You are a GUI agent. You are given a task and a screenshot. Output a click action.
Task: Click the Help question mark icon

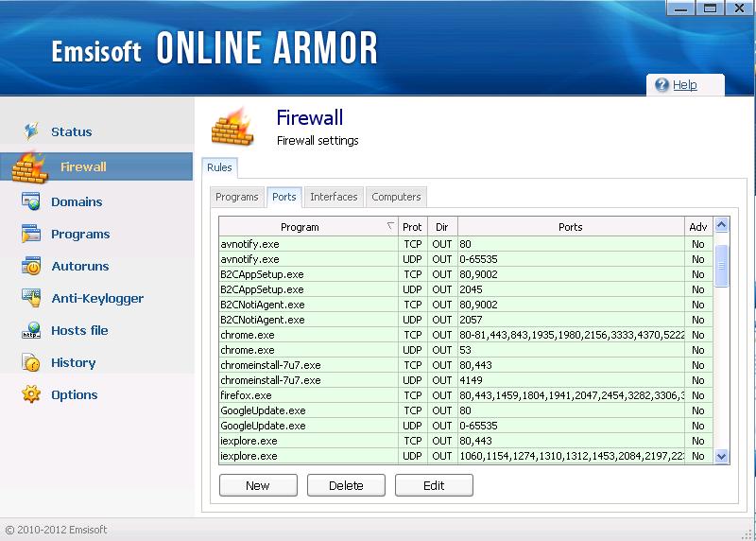(661, 85)
